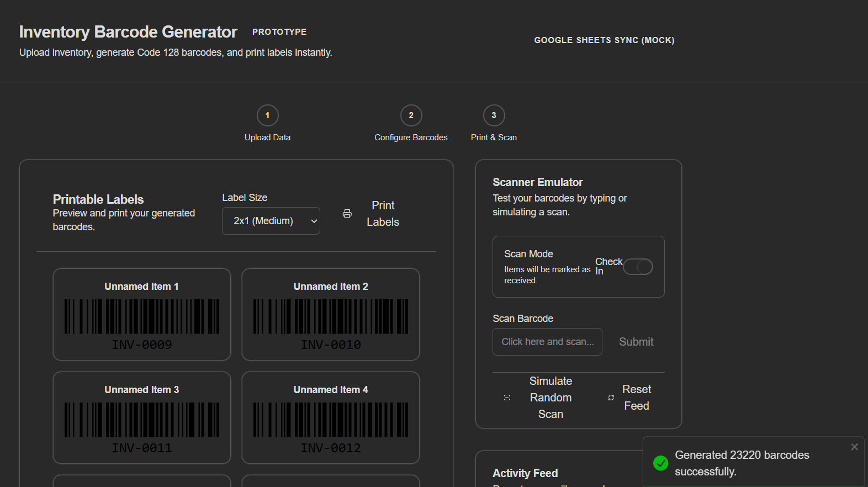Click the printer icon beside Print Labels
The height and width of the screenshot is (487, 868).
click(347, 214)
